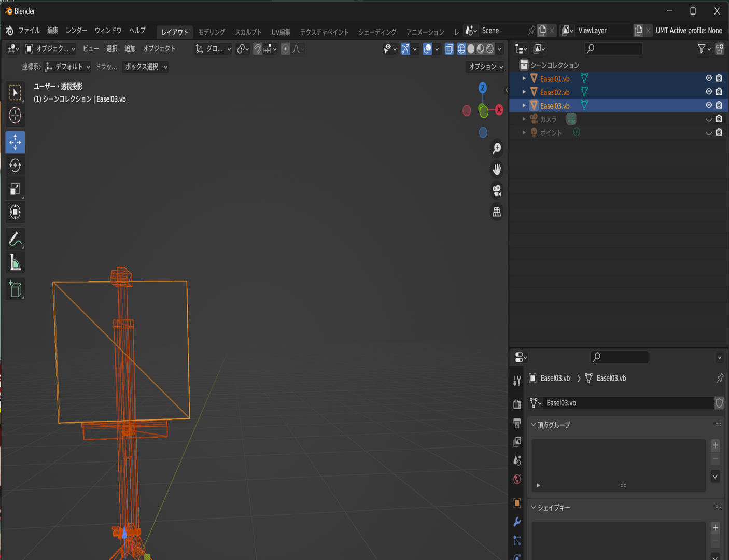Toggle render visibility for カメラ row
Image resolution: width=729 pixels, height=560 pixels.
pos(719,119)
